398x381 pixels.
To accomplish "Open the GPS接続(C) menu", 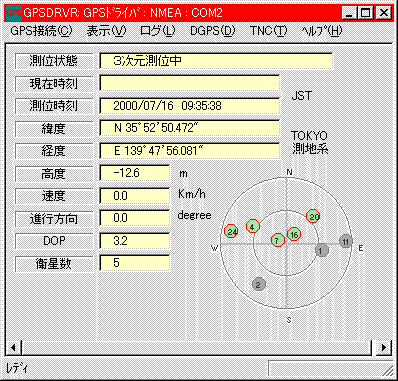I will point(41,31).
